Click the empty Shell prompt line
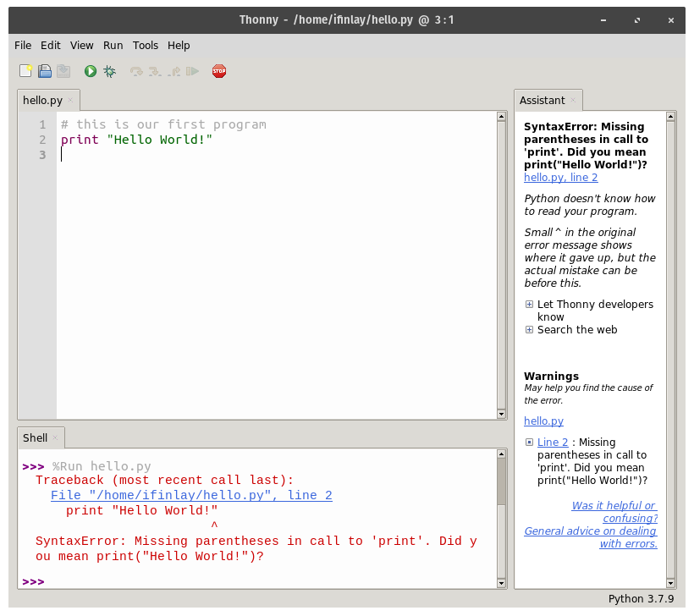This screenshot has width=694, height=616. click(x=256, y=581)
